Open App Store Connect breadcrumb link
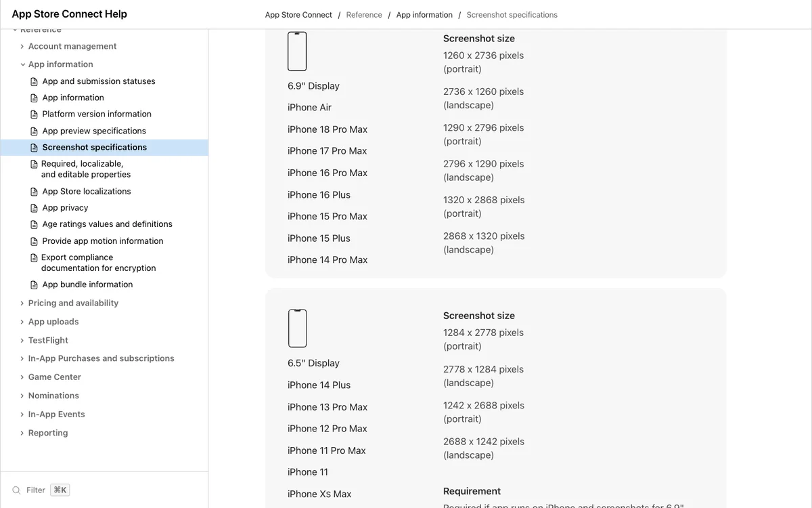812x508 pixels. coord(298,15)
